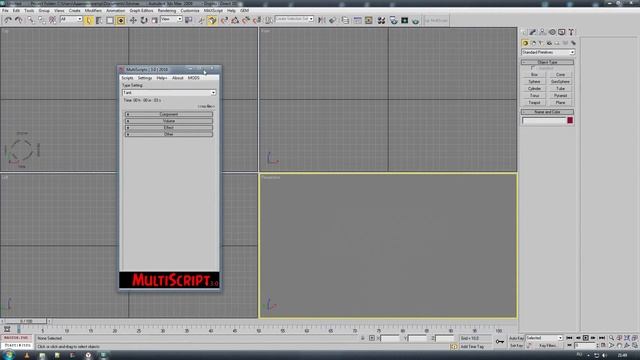This screenshot has height=360, width=640.
Task: Select Shapes category icon in Create panel
Action: 533,43
